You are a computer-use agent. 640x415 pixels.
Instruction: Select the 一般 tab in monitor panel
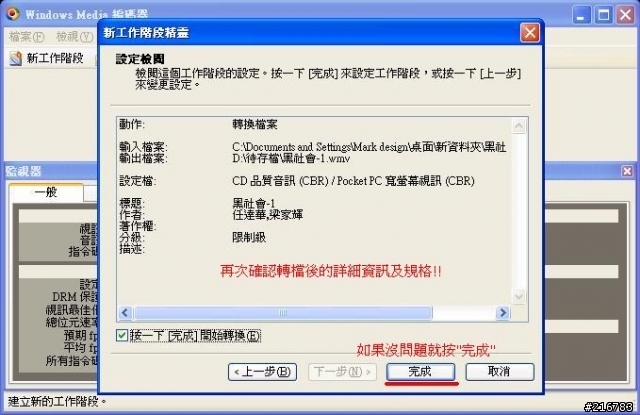[x=46, y=192]
